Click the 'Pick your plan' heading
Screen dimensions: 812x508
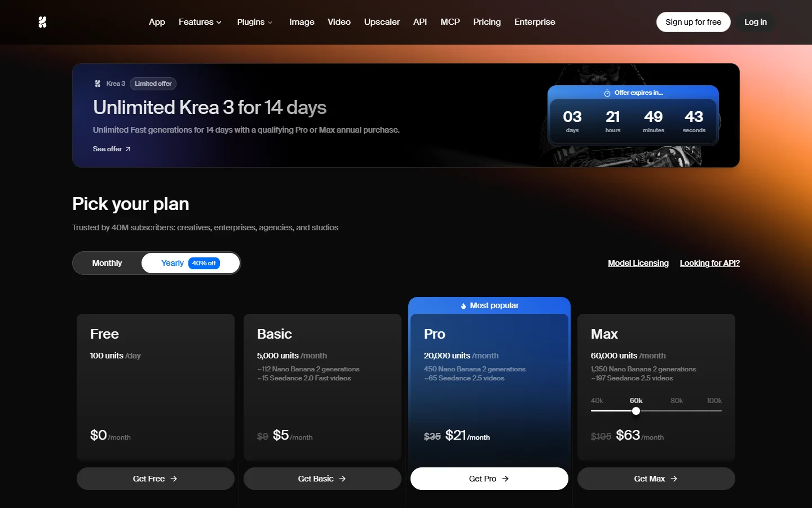[131, 204]
